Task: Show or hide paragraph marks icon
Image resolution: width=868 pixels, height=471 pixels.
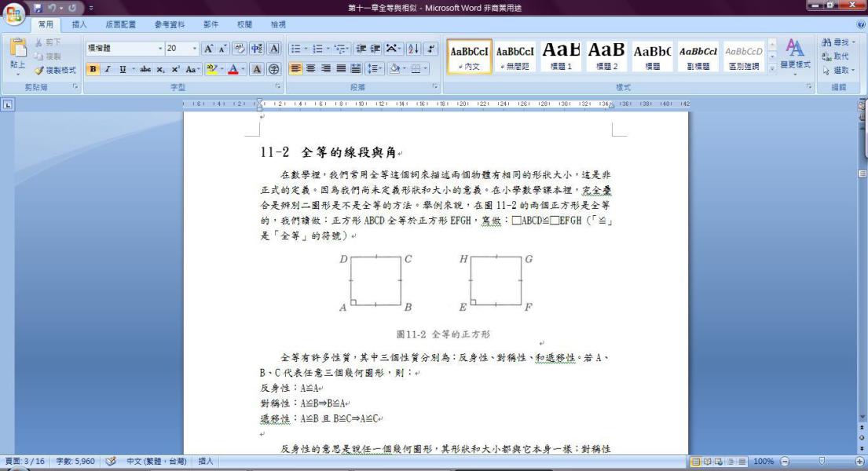Action: [430, 49]
